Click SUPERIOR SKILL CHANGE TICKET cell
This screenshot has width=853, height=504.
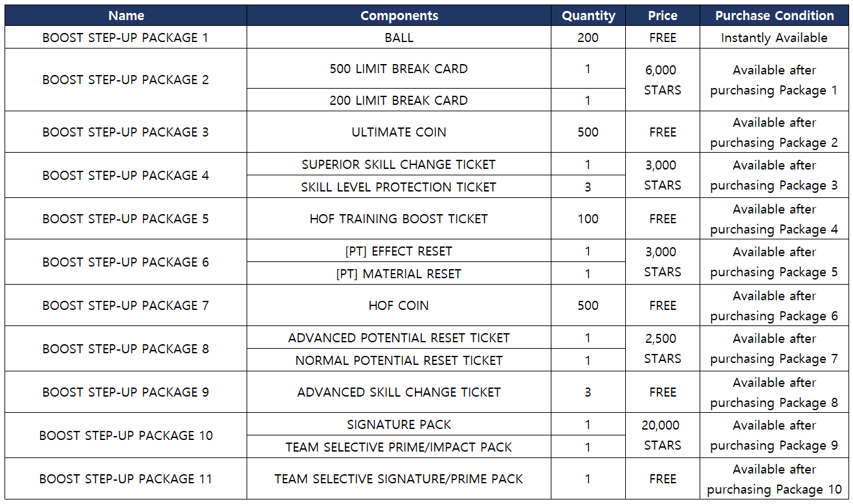coord(399,164)
